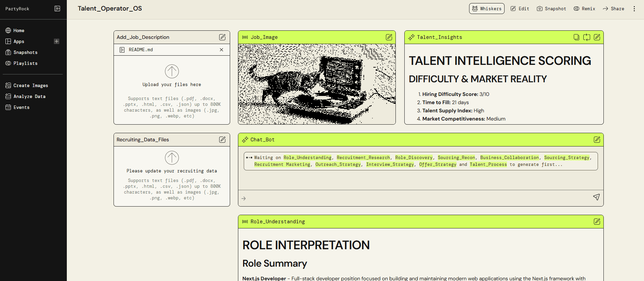The image size is (644, 281).
Task: Expand the Talent_Insights widget
Action: point(587,37)
